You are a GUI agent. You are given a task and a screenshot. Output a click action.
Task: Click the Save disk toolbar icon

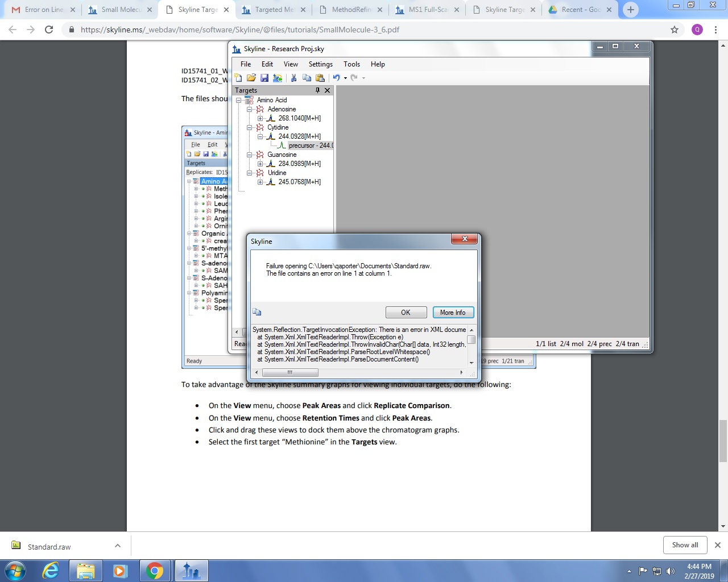pos(264,78)
